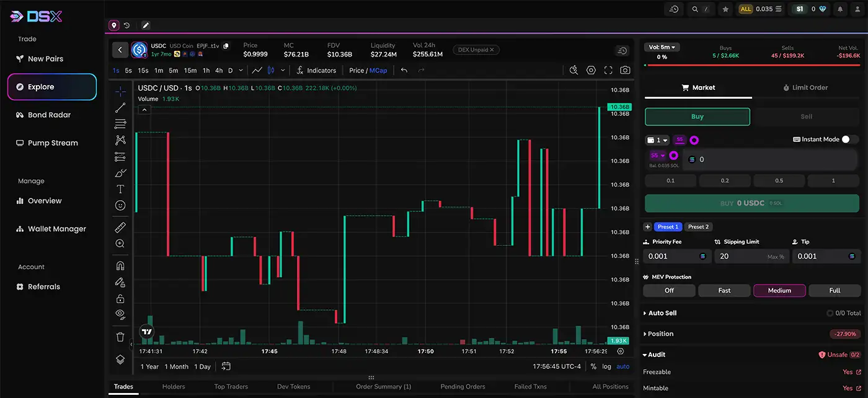Screen dimensions: 868x398
Task: Click the notification bell icon
Action: pyautogui.click(x=840, y=9)
